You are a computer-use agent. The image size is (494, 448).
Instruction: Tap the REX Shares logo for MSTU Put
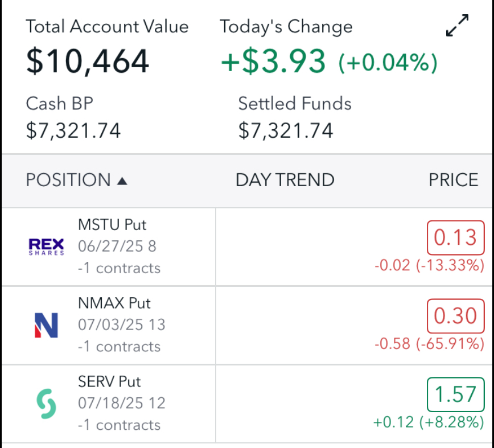46,246
